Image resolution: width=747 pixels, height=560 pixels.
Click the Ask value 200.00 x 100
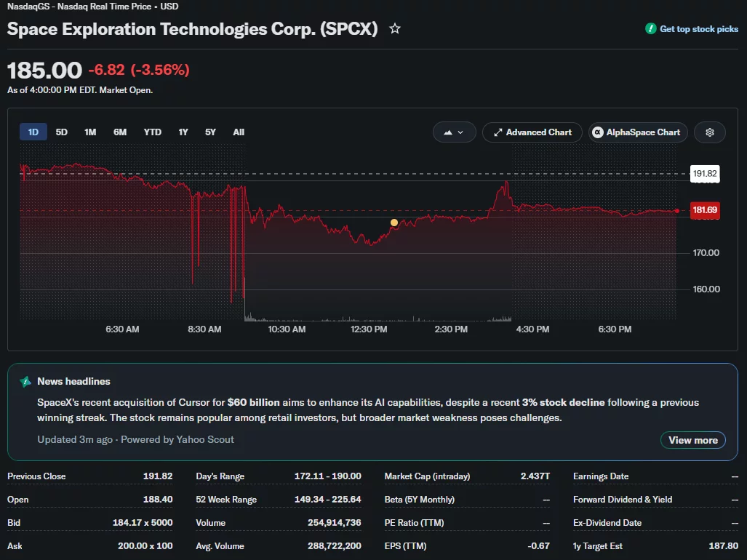tap(145, 545)
